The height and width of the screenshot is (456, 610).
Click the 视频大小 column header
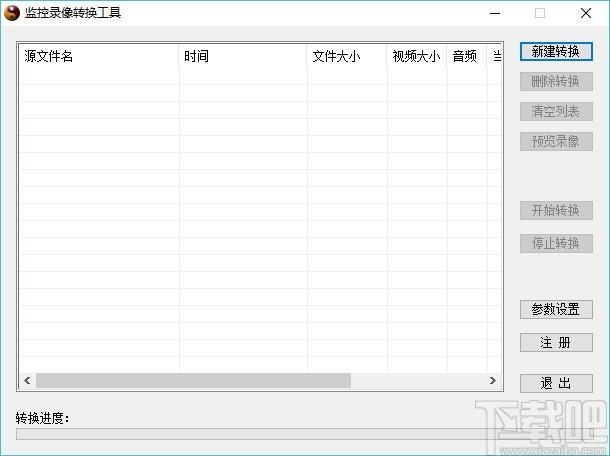click(417, 56)
